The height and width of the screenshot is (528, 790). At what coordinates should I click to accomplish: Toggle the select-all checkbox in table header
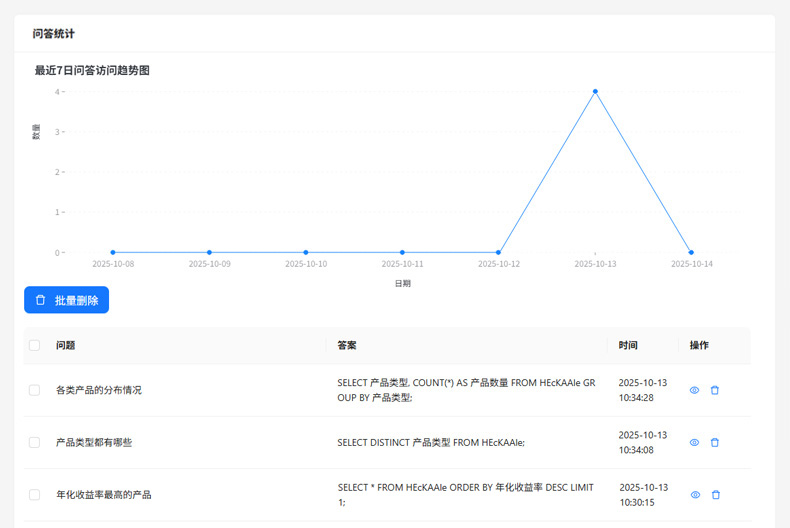coord(35,345)
